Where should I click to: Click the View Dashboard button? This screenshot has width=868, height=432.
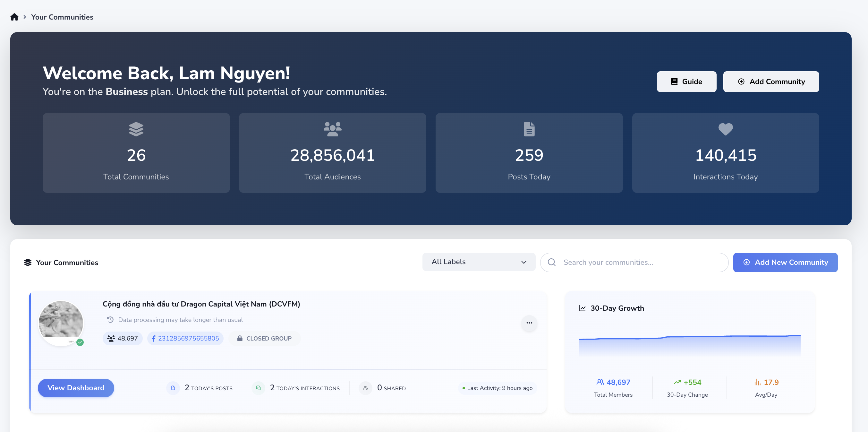76,387
